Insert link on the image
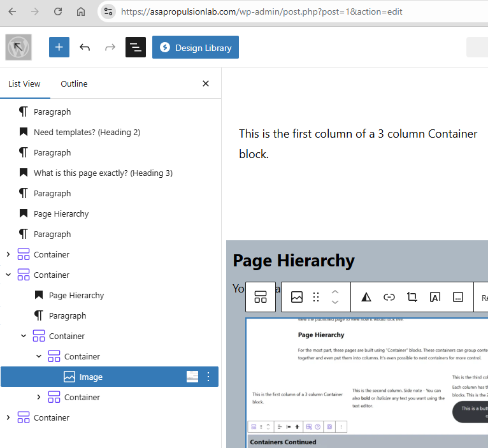Image resolution: width=488 pixels, height=448 pixels. click(389, 297)
